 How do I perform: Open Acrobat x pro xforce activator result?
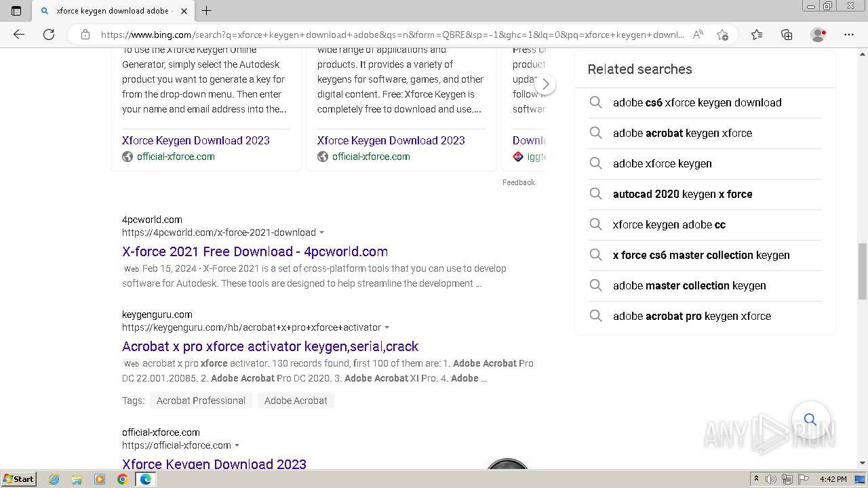tap(271, 346)
